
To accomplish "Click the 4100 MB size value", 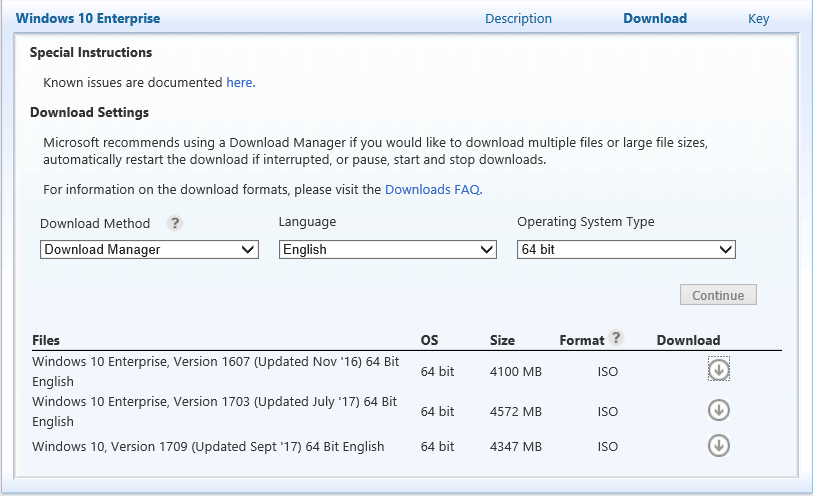I will [516, 372].
